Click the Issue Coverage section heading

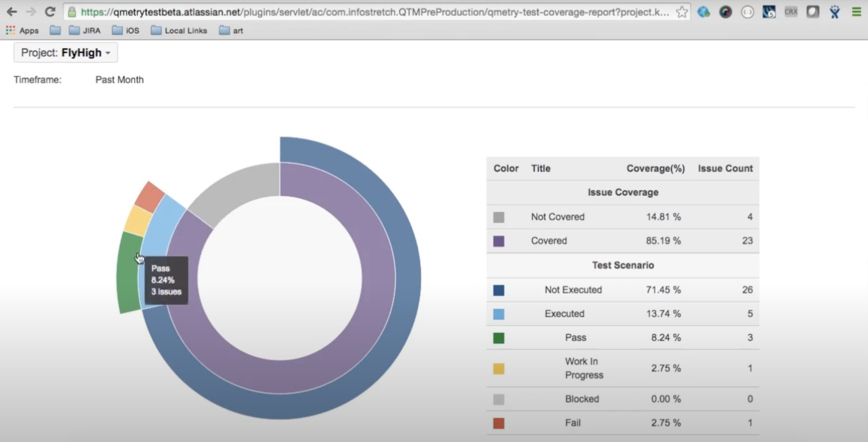coord(623,192)
